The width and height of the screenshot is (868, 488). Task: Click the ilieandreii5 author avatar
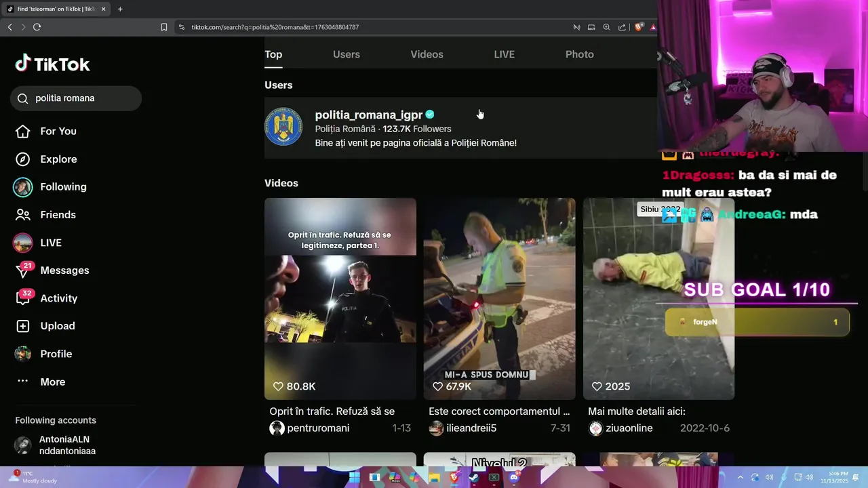coord(436,428)
